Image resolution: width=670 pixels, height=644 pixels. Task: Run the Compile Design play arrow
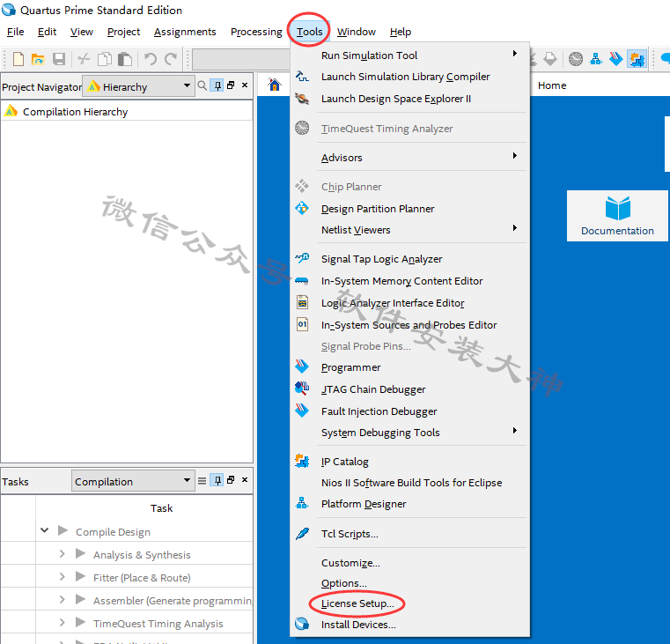click(63, 530)
